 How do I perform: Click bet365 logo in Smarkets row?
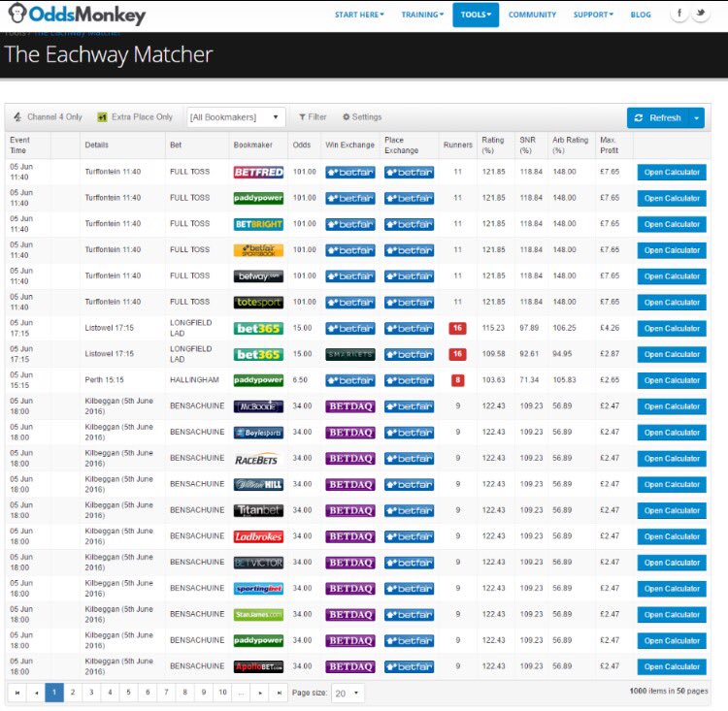click(258, 355)
